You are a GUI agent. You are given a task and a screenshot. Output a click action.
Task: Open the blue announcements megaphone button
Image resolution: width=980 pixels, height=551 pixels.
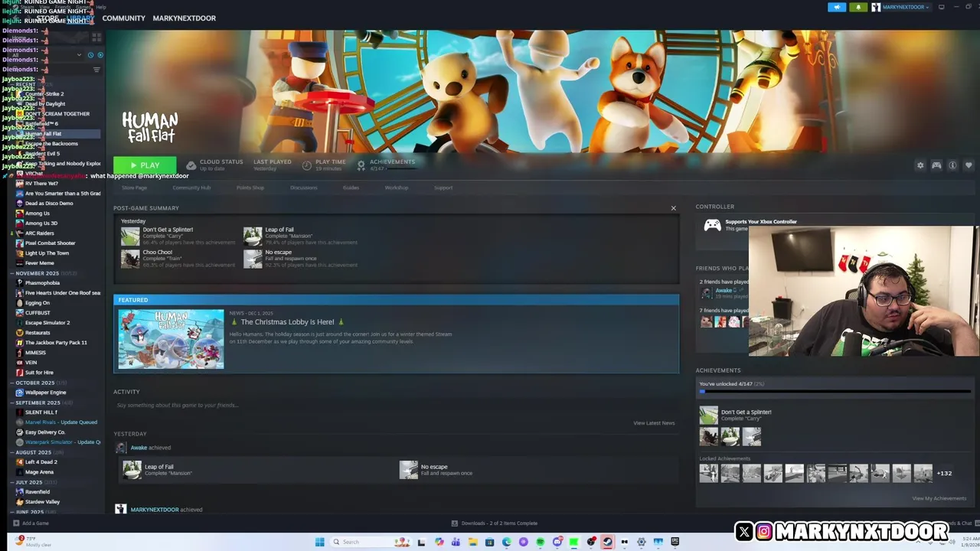[837, 7]
